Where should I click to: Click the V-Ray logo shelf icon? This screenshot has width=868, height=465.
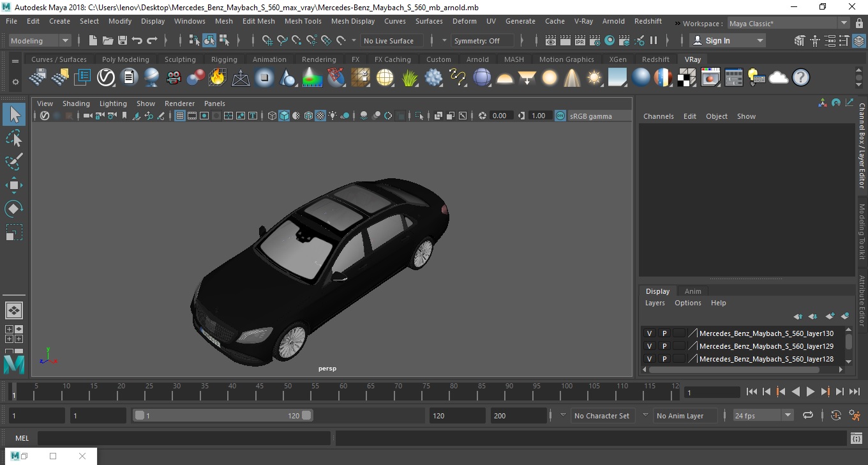105,78
